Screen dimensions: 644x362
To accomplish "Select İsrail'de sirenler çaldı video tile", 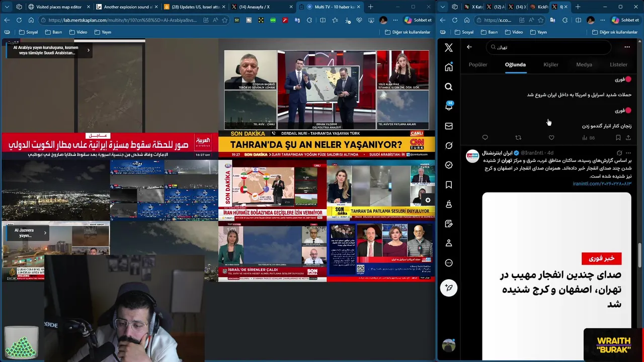I will 272,252.
